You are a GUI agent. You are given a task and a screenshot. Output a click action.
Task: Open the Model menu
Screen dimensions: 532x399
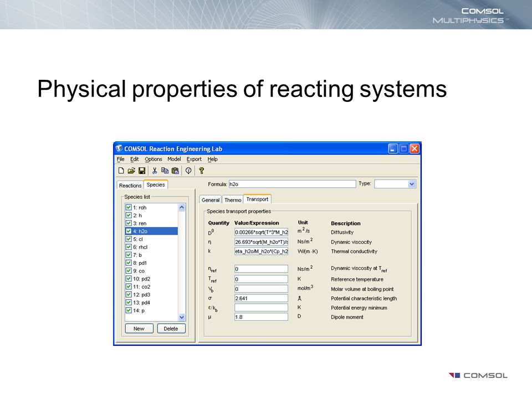click(174, 159)
